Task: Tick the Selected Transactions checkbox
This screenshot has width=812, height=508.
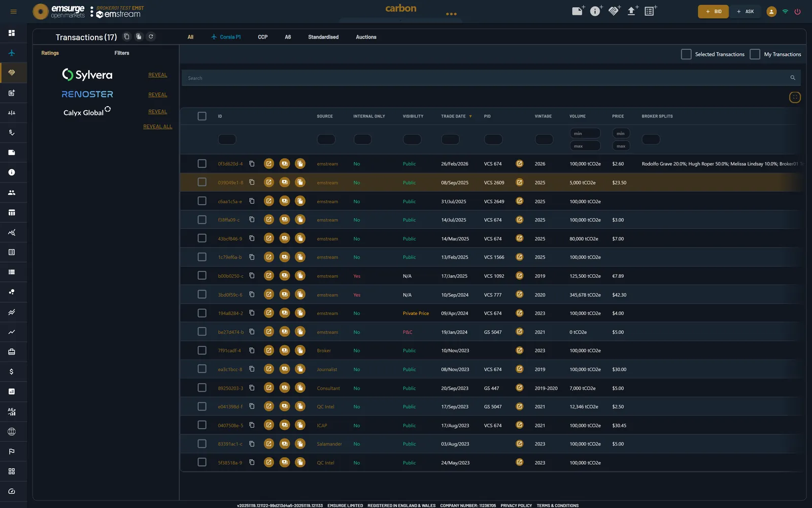Action: click(686, 54)
